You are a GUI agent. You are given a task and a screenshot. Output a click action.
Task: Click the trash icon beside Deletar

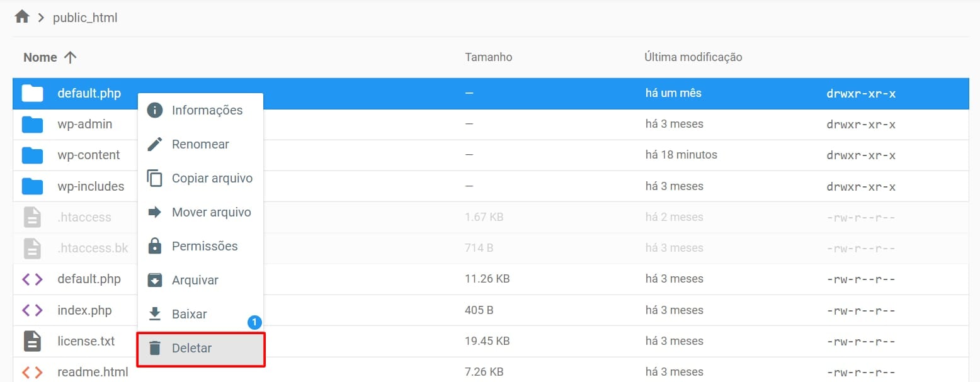coord(154,348)
